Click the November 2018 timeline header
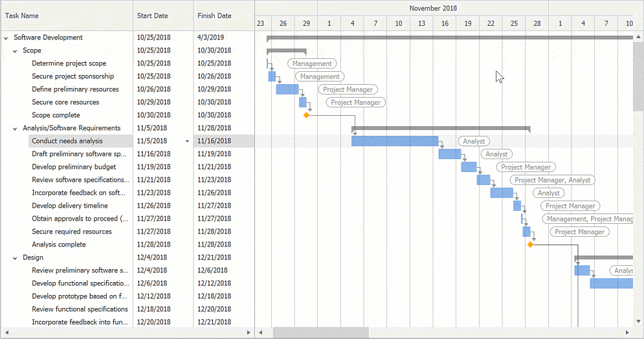Screen dimensions: 644x339 (x=433, y=8)
